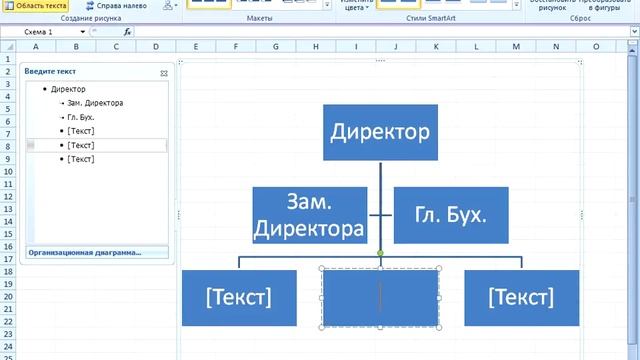Click the vertical scrollbar up arrow
Screen dimensions: 640x360
pos(632,51)
